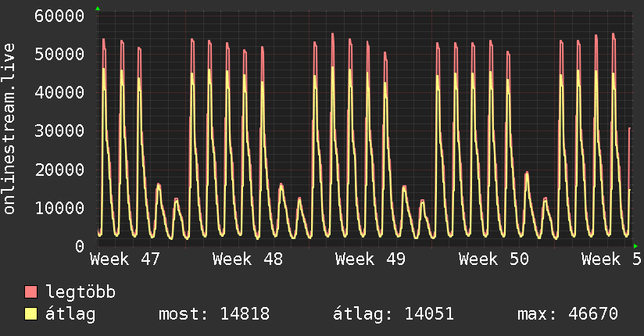
Task: Click the red legtöbb legend swatch
Action: click(30, 291)
